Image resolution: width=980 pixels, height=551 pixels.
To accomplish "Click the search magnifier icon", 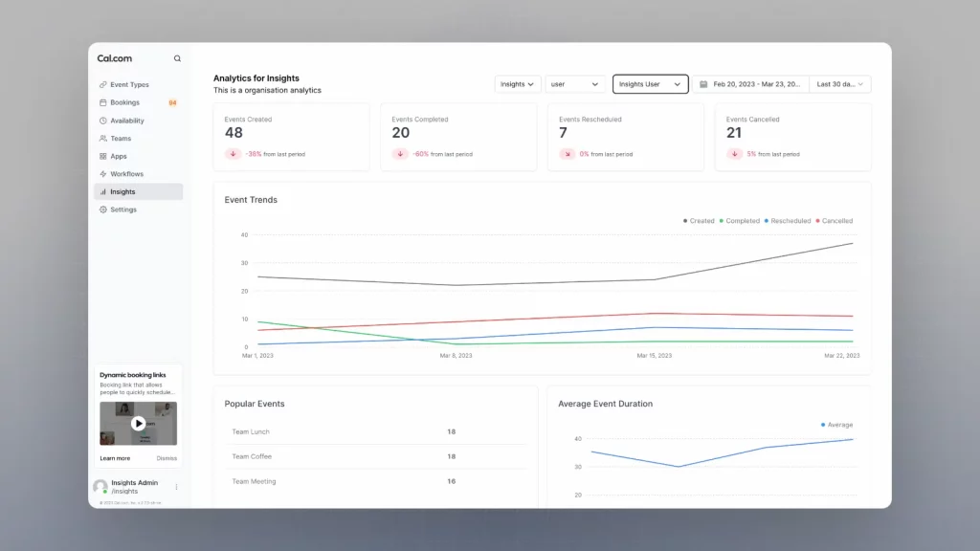I will click(177, 57).
